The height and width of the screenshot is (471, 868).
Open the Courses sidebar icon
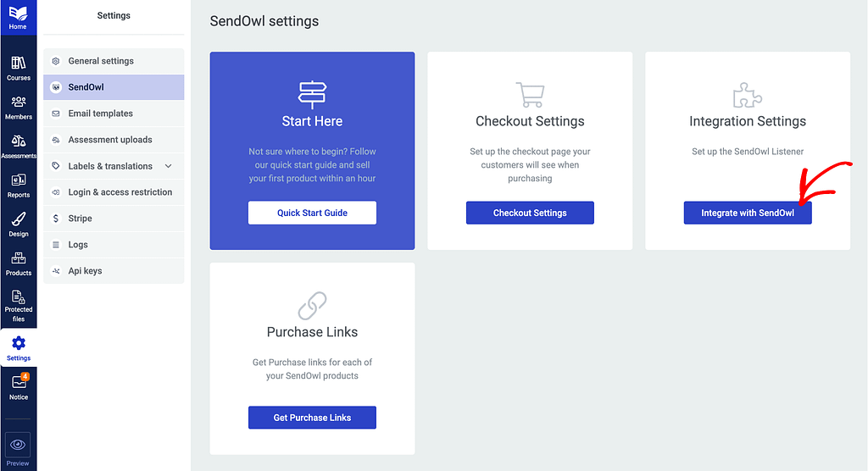[19, 68]
